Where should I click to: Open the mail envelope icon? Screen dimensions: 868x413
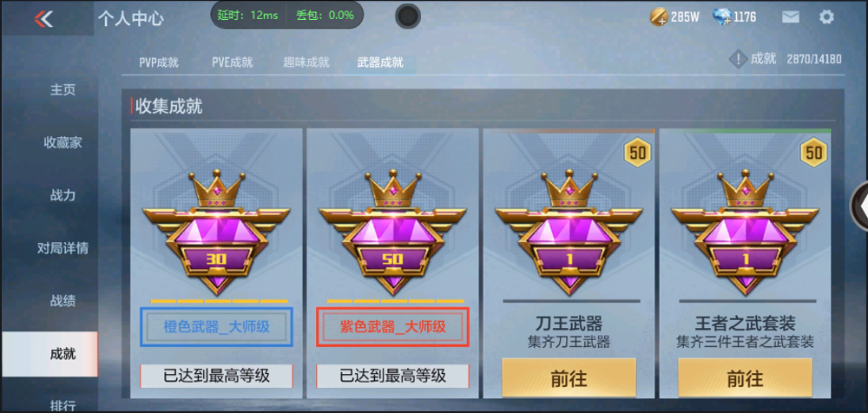coord(791,17)
